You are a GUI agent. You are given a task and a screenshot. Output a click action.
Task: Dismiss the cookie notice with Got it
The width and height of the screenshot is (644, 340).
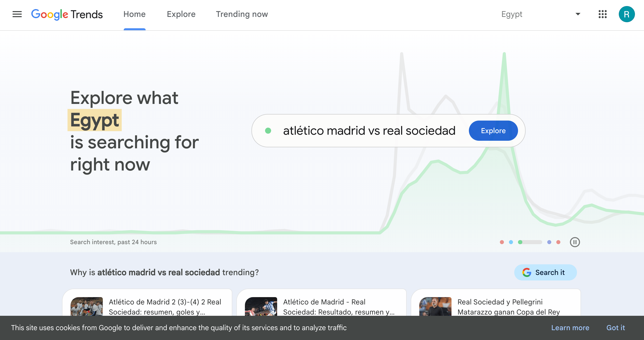616,328
